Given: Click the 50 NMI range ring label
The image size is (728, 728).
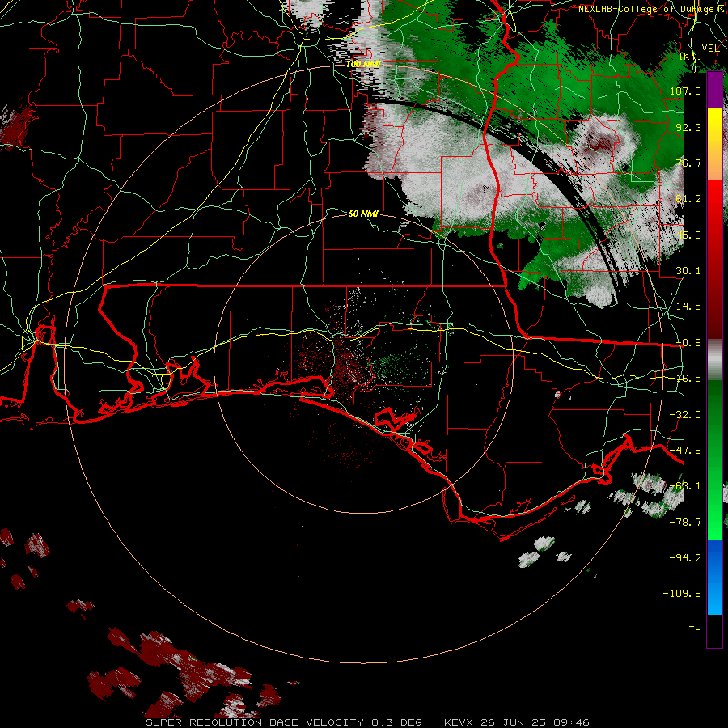Looking at the screenshot, I should (363, 214).
